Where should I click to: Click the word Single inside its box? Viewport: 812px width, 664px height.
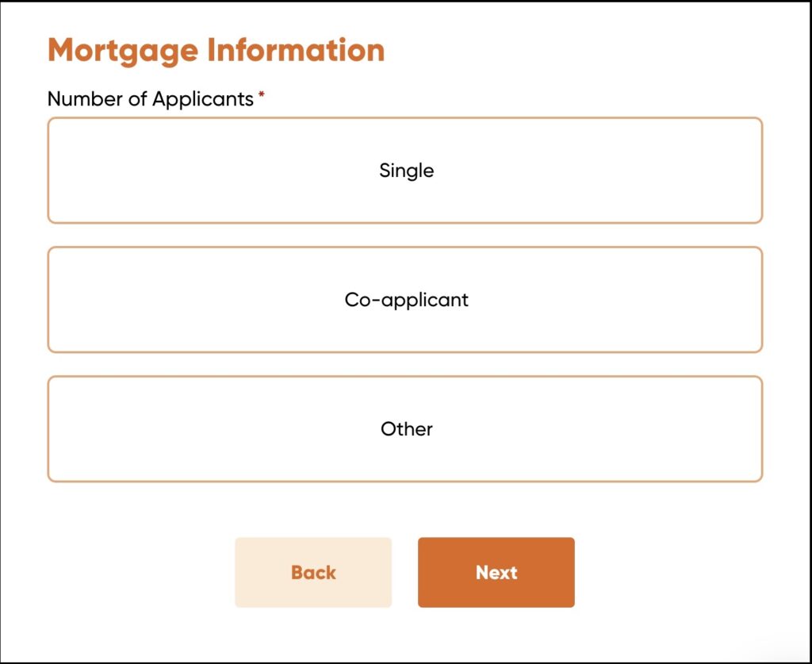pos(406,171)
